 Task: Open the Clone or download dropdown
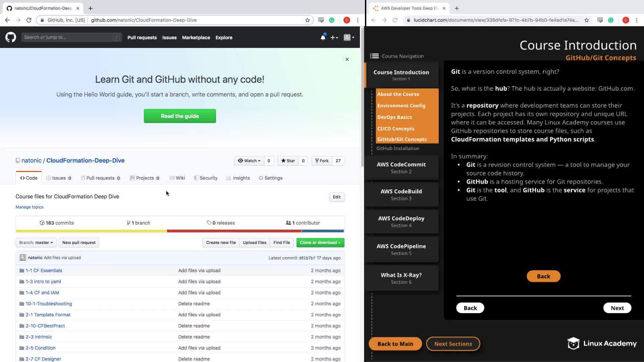pyautogui.click(x=320, y=243)
